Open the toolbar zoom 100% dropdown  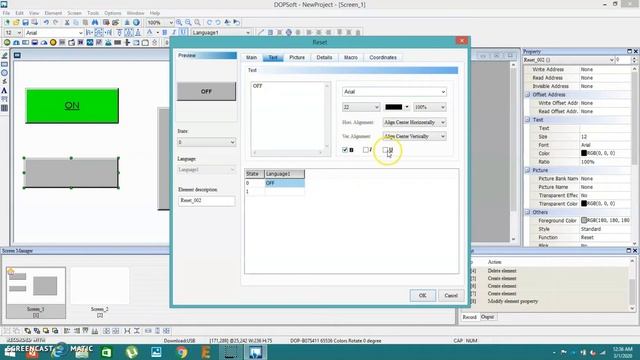160,22
